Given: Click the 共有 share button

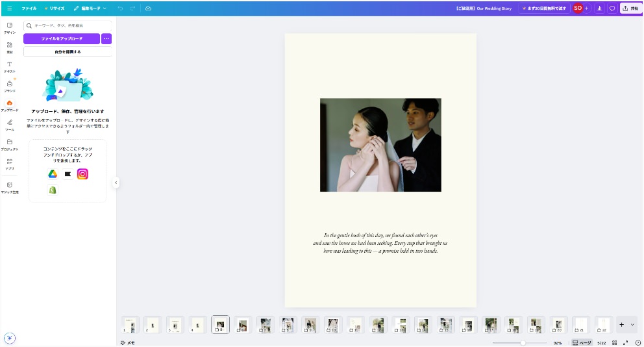Looking at the screenshot, I should pyautogui.click(x=630, y=8).
